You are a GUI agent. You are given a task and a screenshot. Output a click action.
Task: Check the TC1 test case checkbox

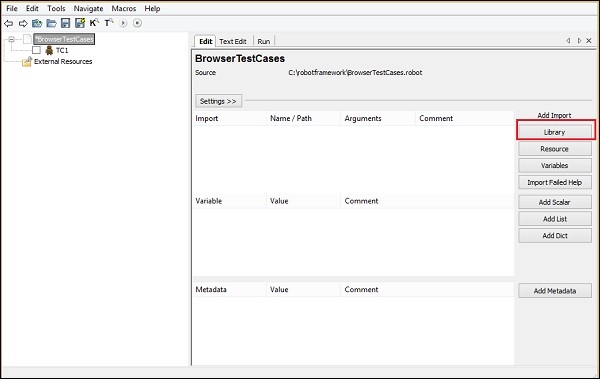pos(36,50)
